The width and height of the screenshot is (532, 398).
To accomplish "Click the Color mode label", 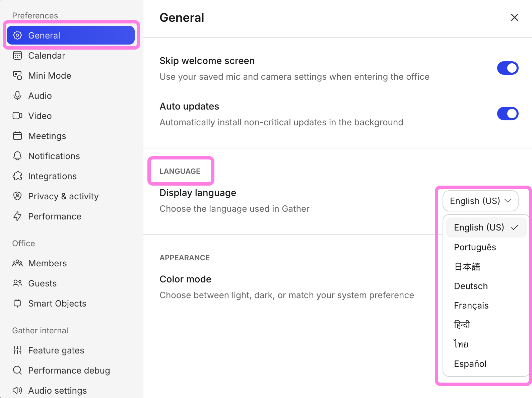I will pyautogui.click(x=185, y=279).
